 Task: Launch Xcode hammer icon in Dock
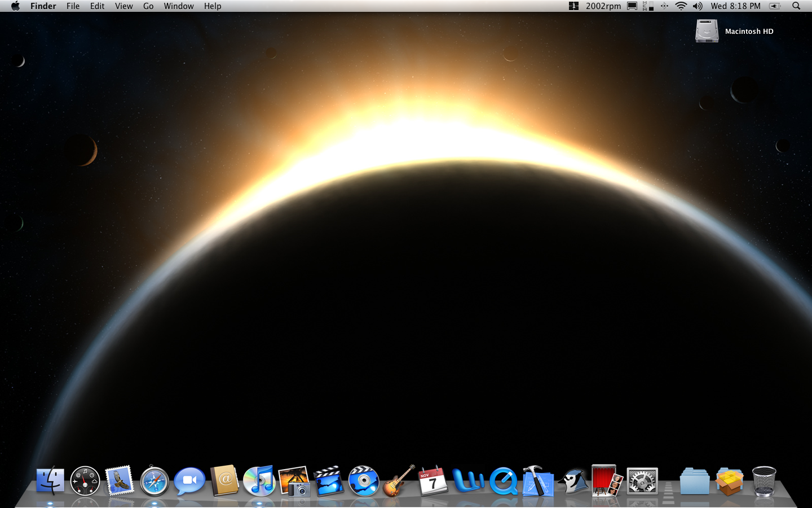pos(538,481)
